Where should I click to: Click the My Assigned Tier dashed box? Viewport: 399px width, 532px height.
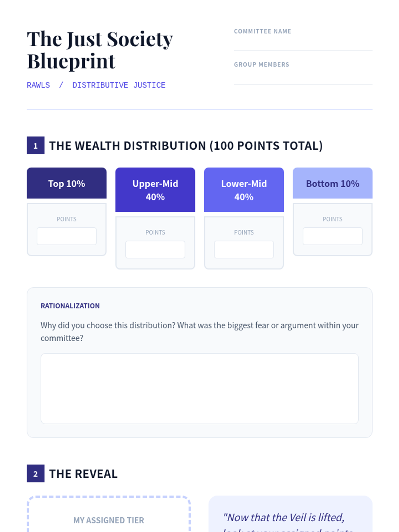coord(108,515)
